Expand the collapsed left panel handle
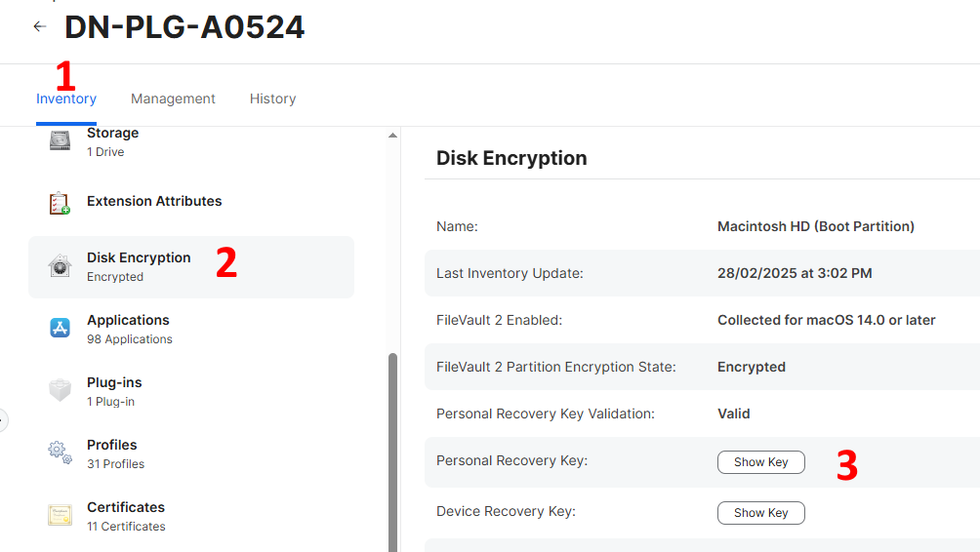Image resolution: width=980 pixels, height=552 pixels. 2,421
